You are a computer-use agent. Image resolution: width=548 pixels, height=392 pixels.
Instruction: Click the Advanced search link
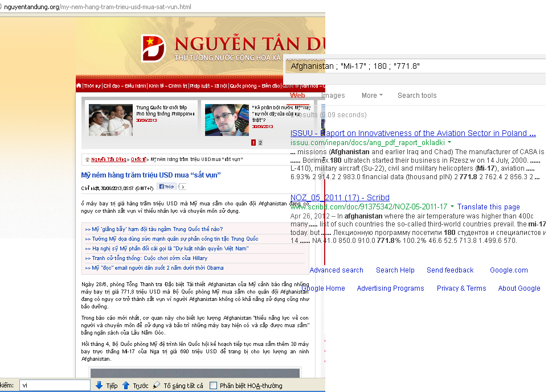tap(336, 270)
